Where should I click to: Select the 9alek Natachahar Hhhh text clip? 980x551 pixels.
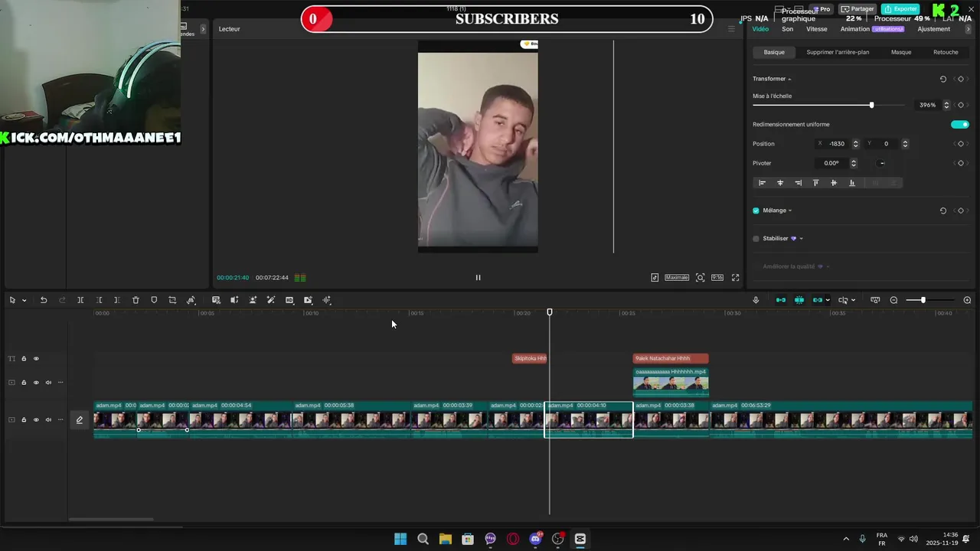tap(671, 358)
